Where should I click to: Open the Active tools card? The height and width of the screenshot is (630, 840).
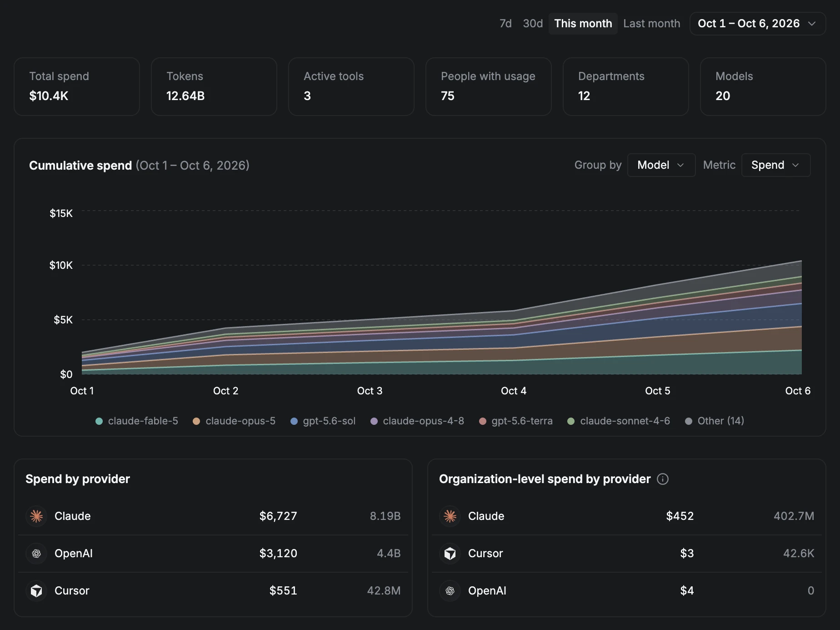coord(351,86)
